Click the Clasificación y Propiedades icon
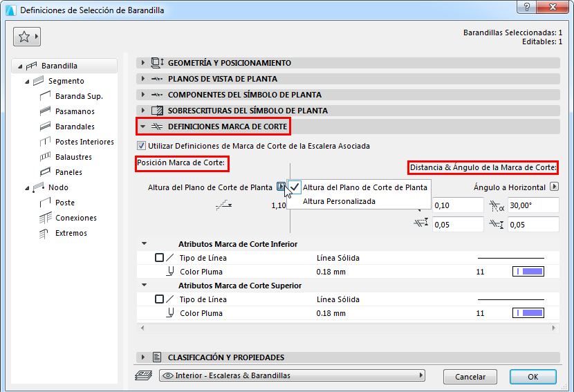The height and width of the screenshot is (392, 574). point(157,357)
